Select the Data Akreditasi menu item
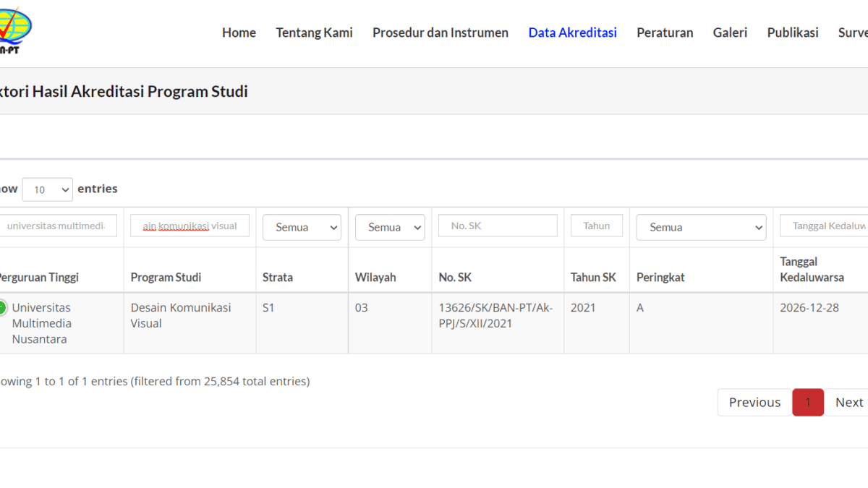 click(572, 33)
